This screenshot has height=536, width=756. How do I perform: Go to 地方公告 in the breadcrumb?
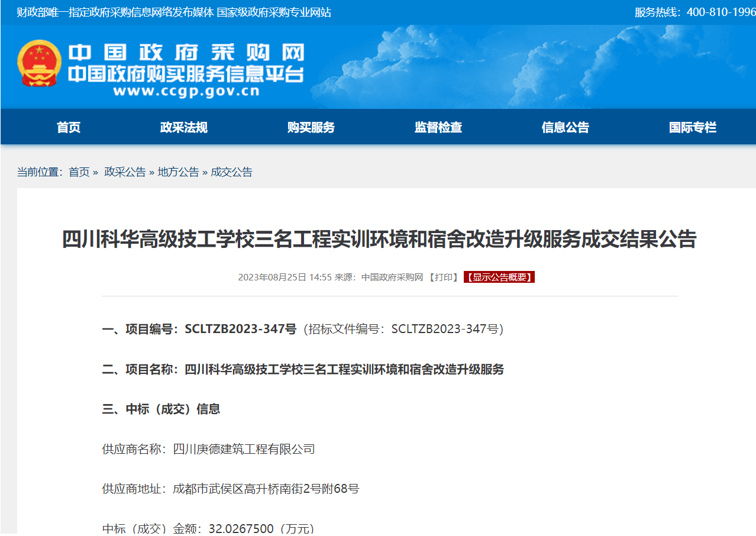click(178, 172)
